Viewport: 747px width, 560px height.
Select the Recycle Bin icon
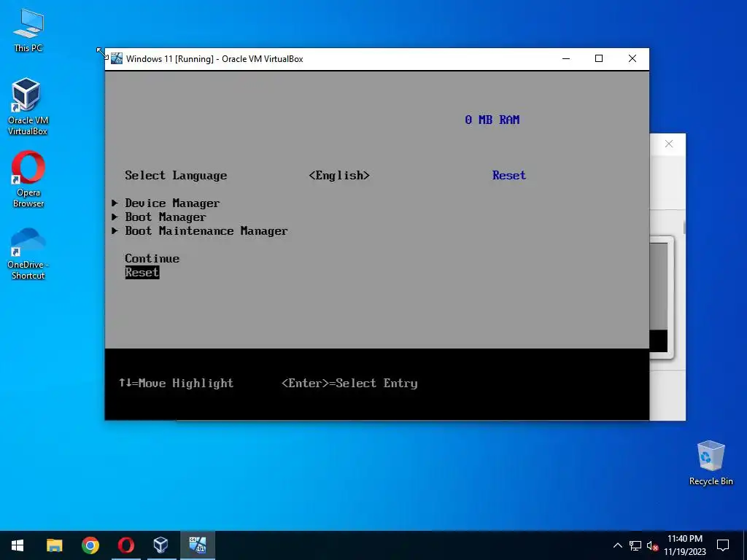(711, 463)
